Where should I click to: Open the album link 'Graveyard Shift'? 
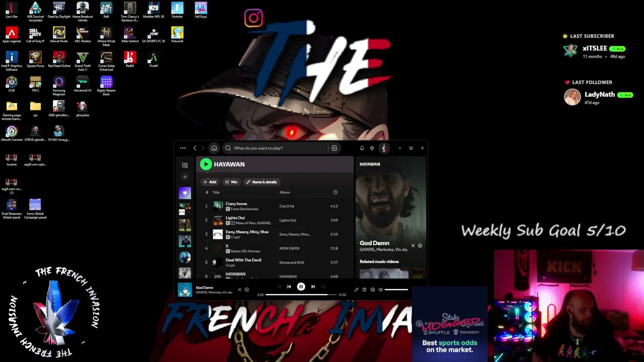pos(292,262)
